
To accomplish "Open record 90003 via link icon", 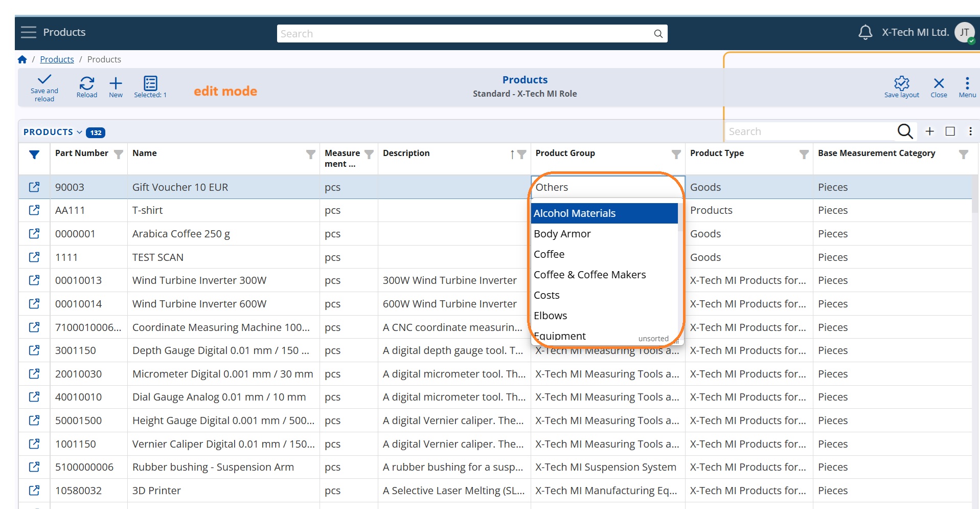I will pyautogui.click(x=34, y=187).
